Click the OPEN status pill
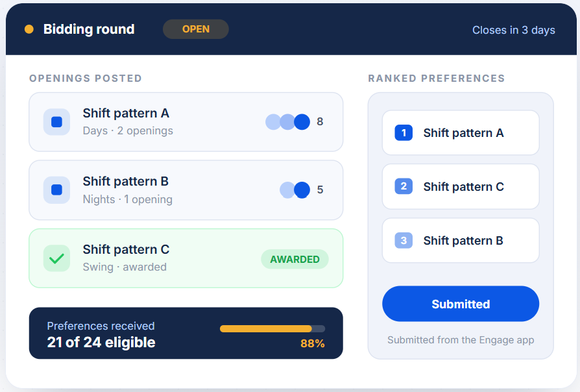Viewport: 580px width, 392px height. point(196,29)
